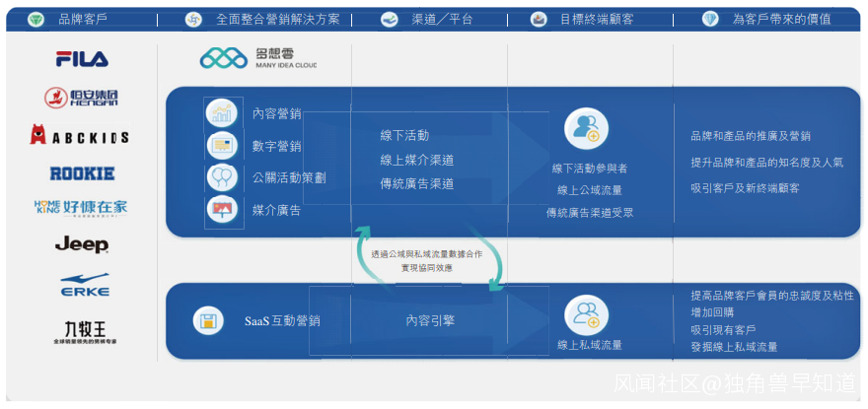Viewport: 868px width, 409px height.
Task: Click the green diamond icon beside 品牌客戶
Action: pyautogui.click(x=36, y=20)
